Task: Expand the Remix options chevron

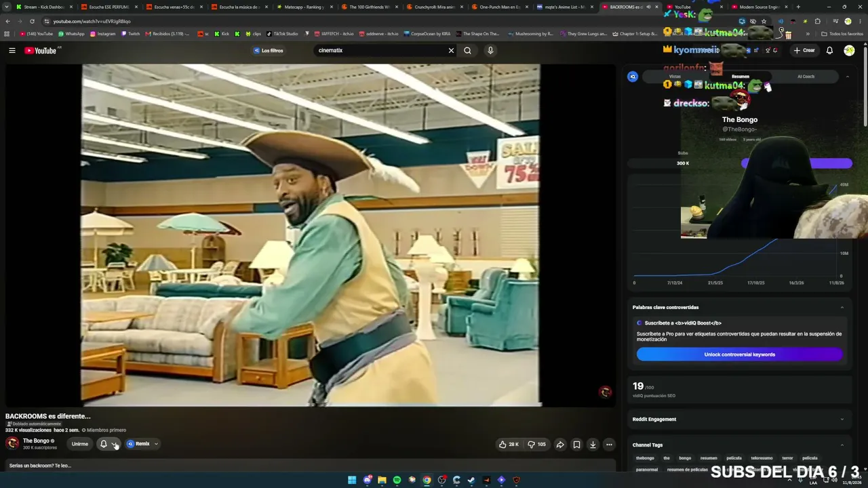Action: pyautogui.click(x=156, y=444)
